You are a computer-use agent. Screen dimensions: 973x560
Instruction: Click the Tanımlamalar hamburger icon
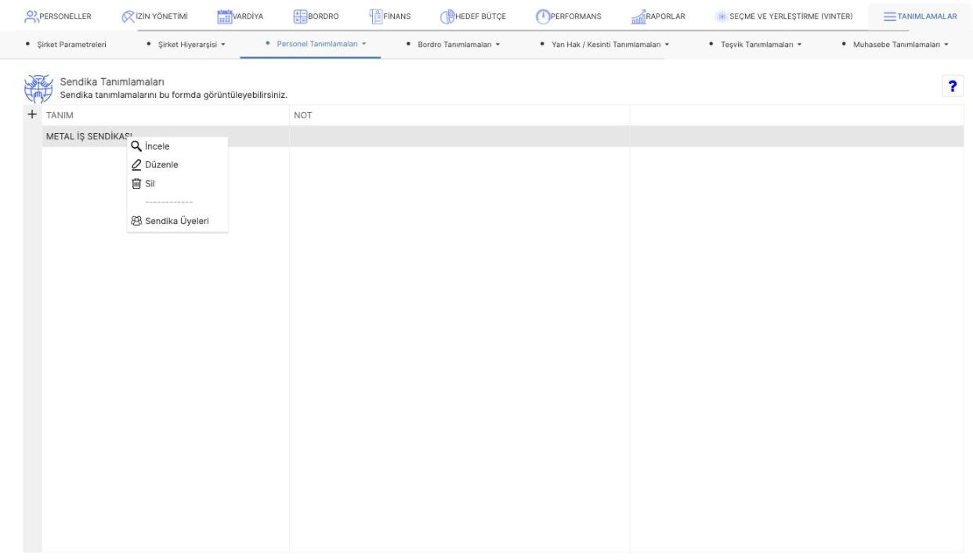pyautogui.click(x=888, y=16)
